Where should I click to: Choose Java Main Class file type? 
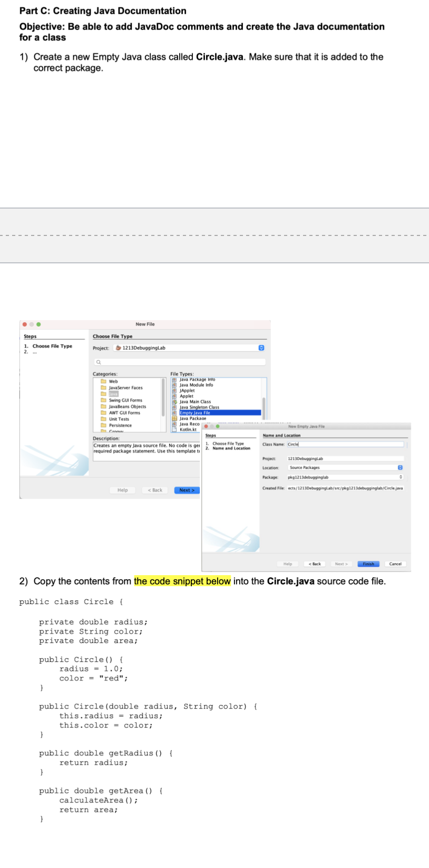[x=192, y=402]
